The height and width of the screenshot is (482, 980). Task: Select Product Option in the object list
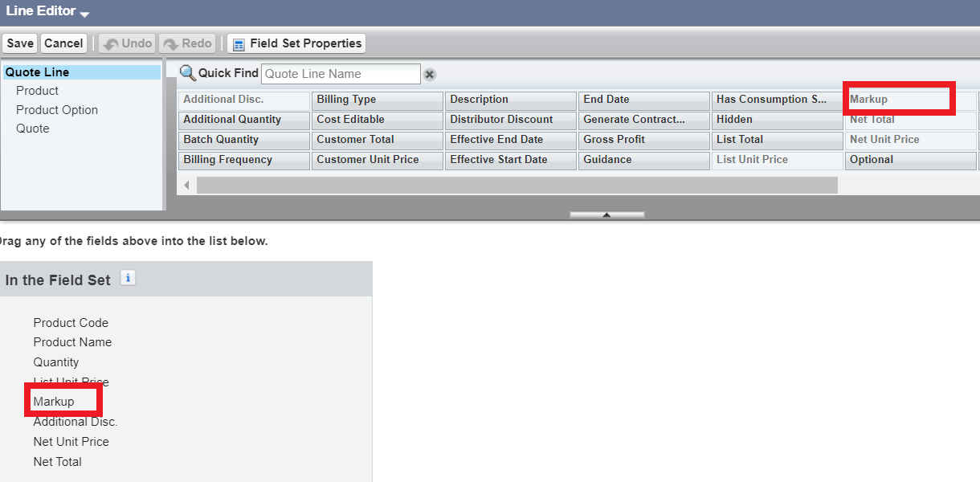[x=57, y=110]
